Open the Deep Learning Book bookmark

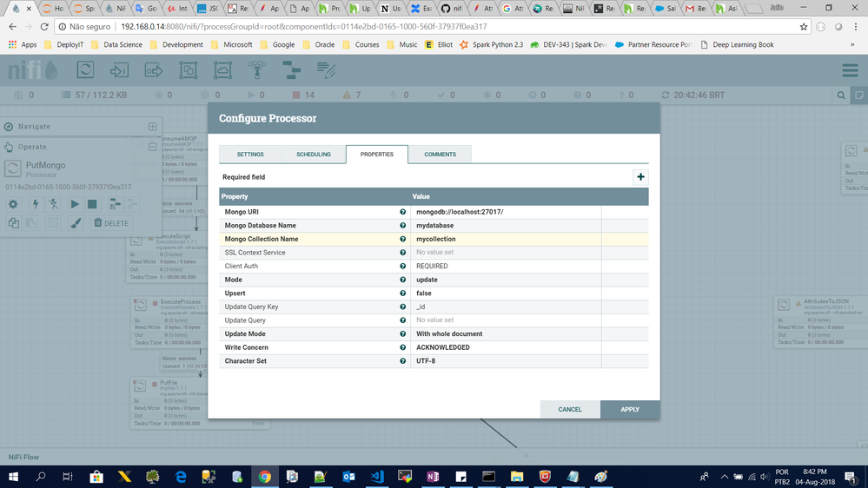[737, 45]
